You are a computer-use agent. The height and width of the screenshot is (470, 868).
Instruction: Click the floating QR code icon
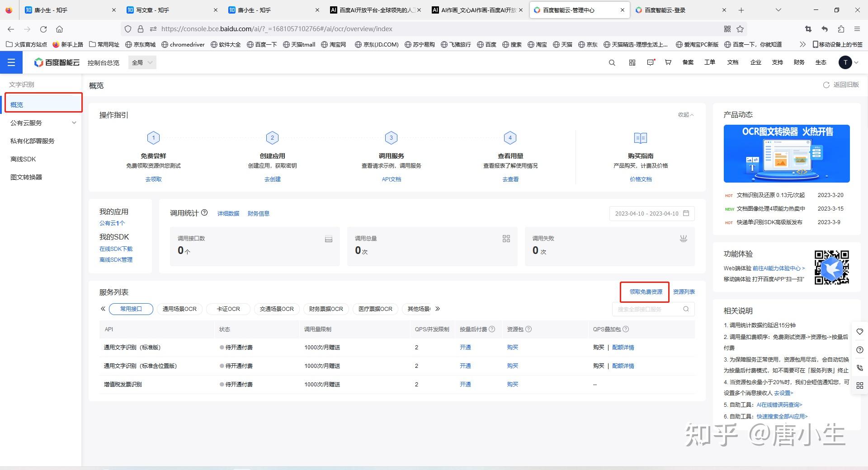coord(860,385)
